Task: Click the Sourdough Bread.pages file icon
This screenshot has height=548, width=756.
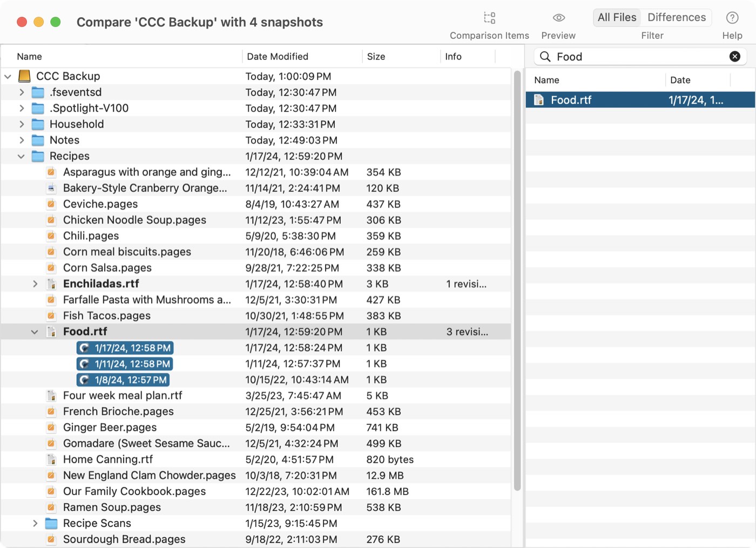Action: pyautogui.click(x=51, y=539)
